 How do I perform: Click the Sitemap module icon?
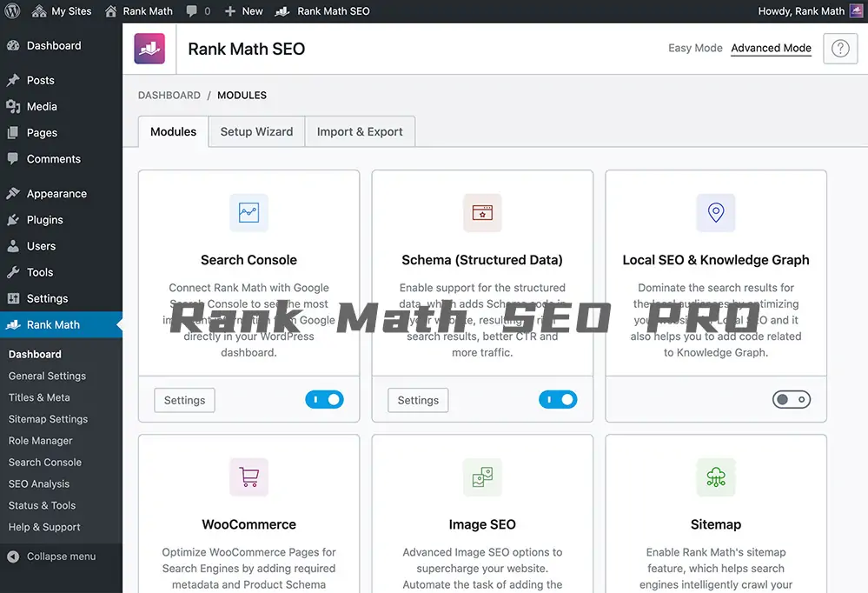[x=716, y=477]
